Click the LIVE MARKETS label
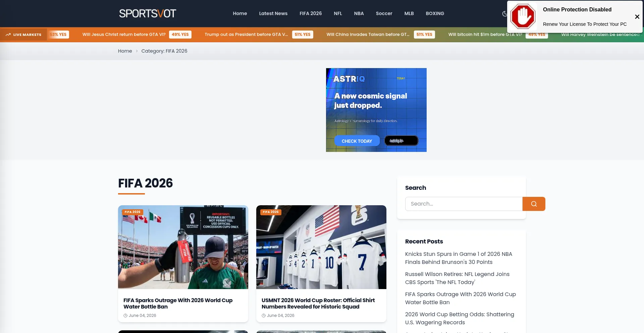644x333 pixels. 27,35
